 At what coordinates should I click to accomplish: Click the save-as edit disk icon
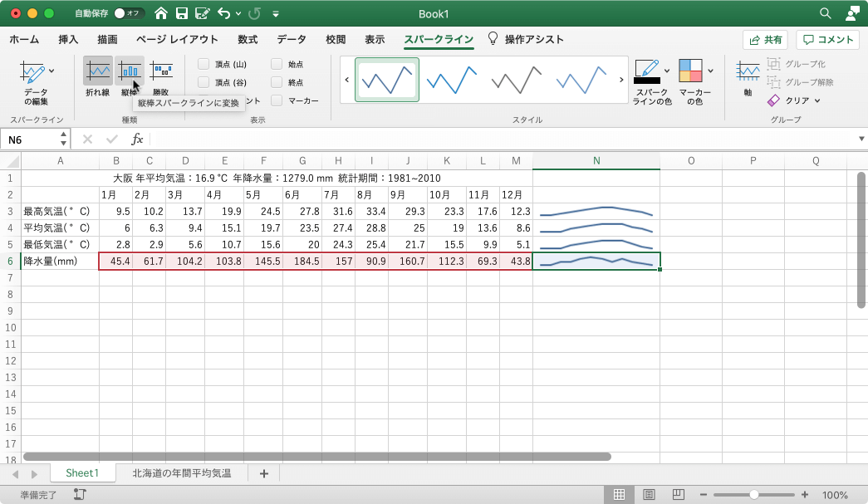coord(202,13)
